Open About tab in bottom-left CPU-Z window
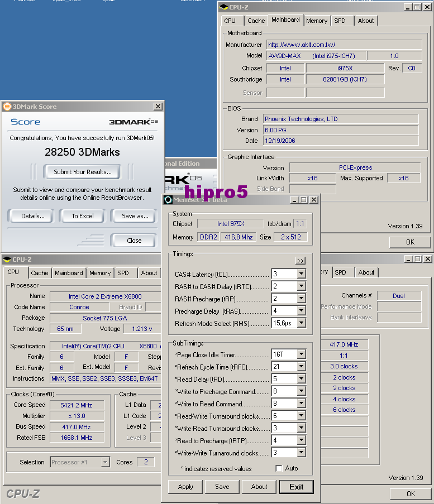 coord(149,273)
